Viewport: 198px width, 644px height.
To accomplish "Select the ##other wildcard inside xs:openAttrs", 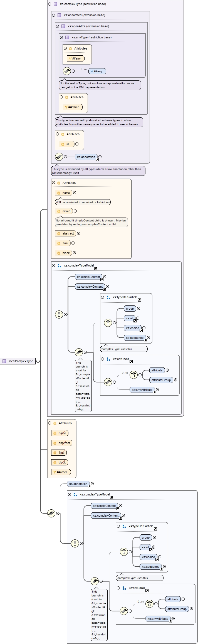I will (x=73, y=107).
